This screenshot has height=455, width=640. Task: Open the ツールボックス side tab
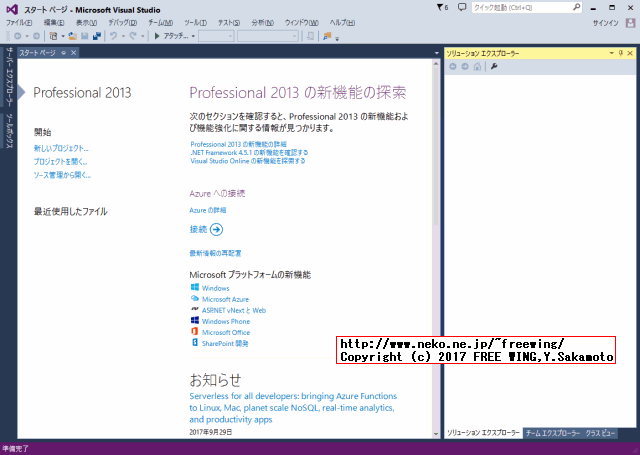[x=9, y=131]
